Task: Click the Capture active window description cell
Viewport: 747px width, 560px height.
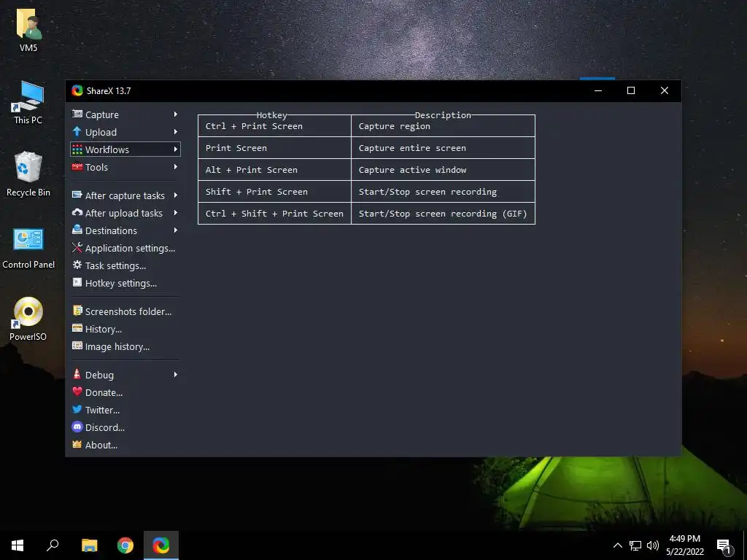Action: (443, 170)
